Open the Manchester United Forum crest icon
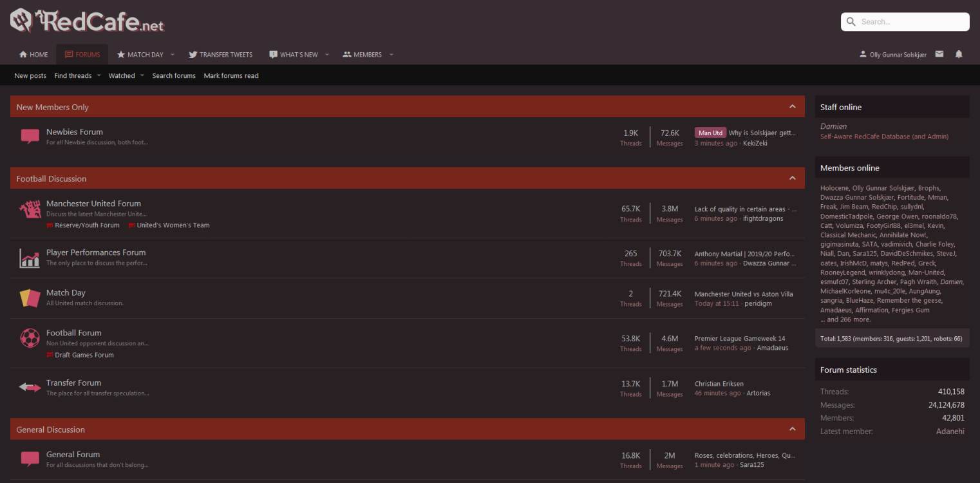 (30, 209)
